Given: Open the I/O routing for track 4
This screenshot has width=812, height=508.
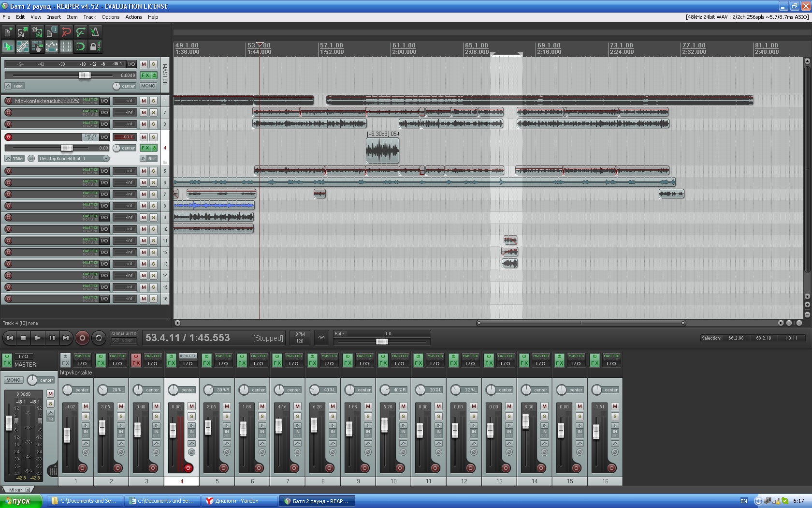Looking at the screenshot, I should (104, 137).
